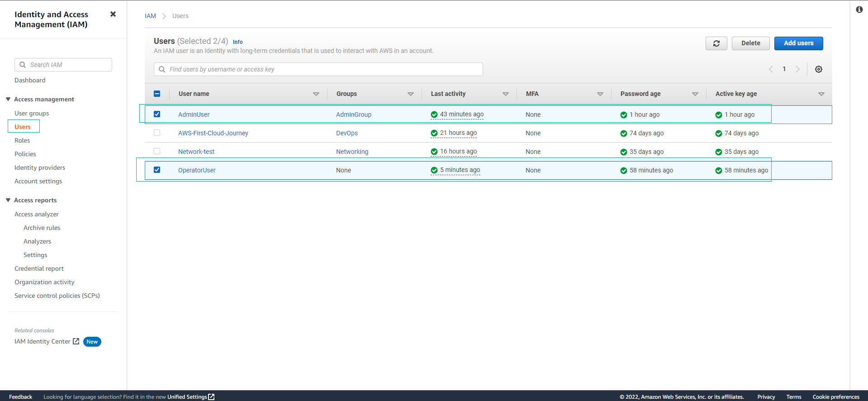
Task: Open Roles in the sidebar
Action: 22,140
